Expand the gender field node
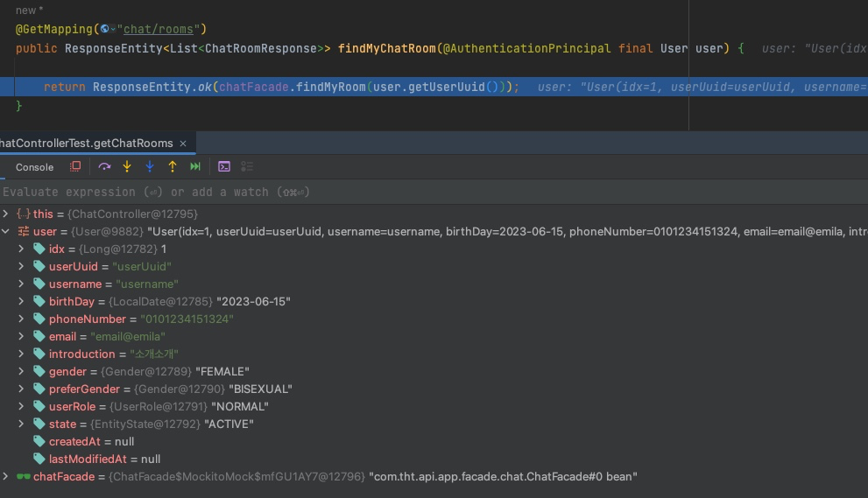The height and width of the screenshot is (498, 868). (21, 371)
